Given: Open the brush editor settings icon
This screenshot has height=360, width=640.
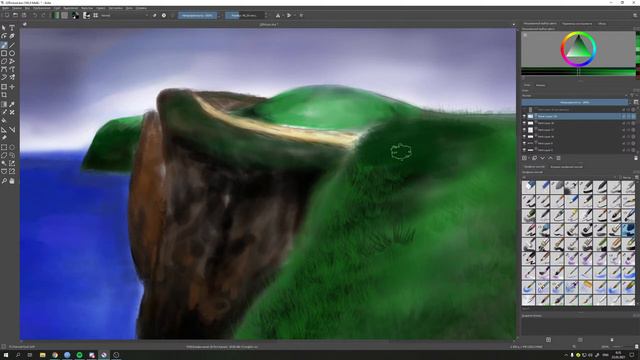Looking at the screenshot, I should point(86,16).
